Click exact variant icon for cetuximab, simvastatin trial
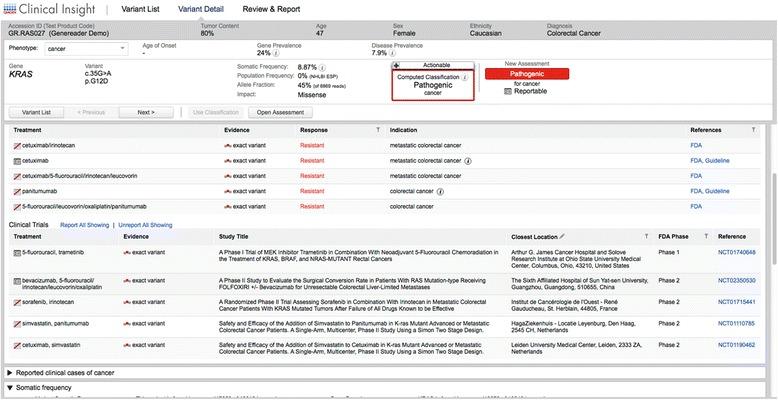Screen dimensions: 778x400 click(x=127, y=344)
